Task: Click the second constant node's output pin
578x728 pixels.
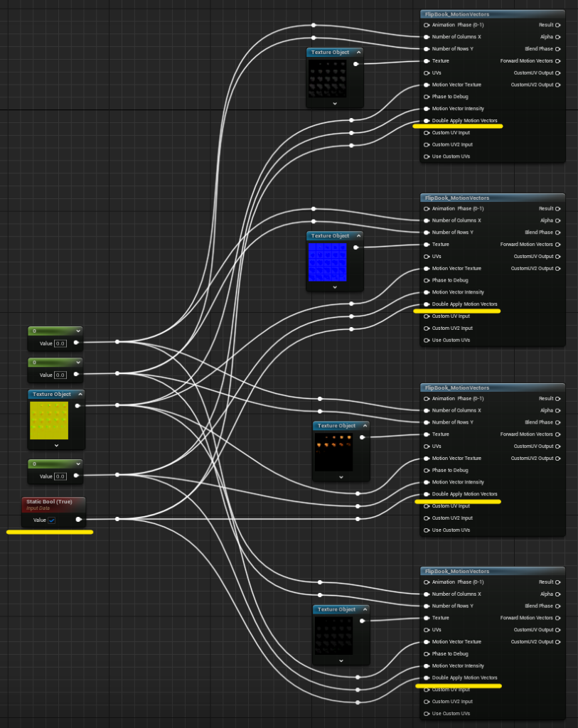Action: 76,374
